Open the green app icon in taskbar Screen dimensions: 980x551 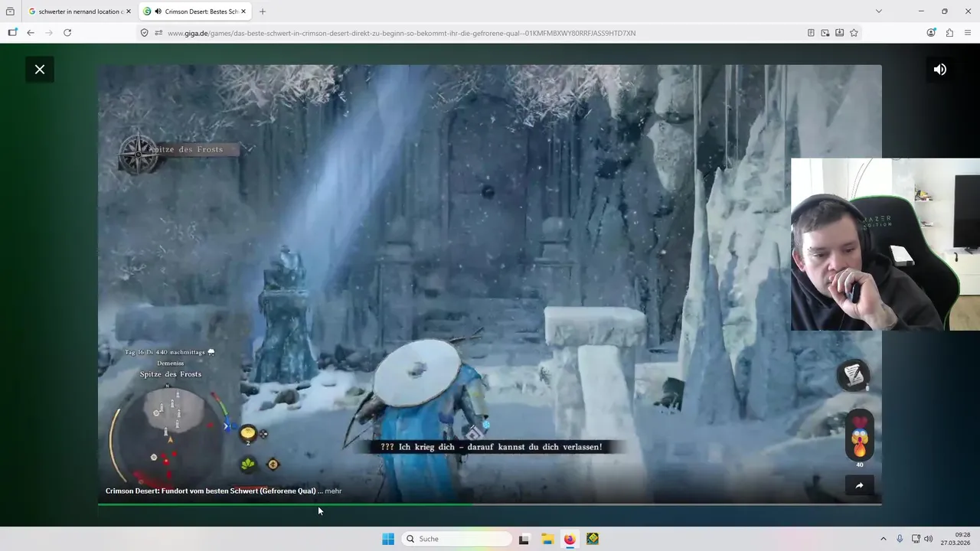pos(593,539)
